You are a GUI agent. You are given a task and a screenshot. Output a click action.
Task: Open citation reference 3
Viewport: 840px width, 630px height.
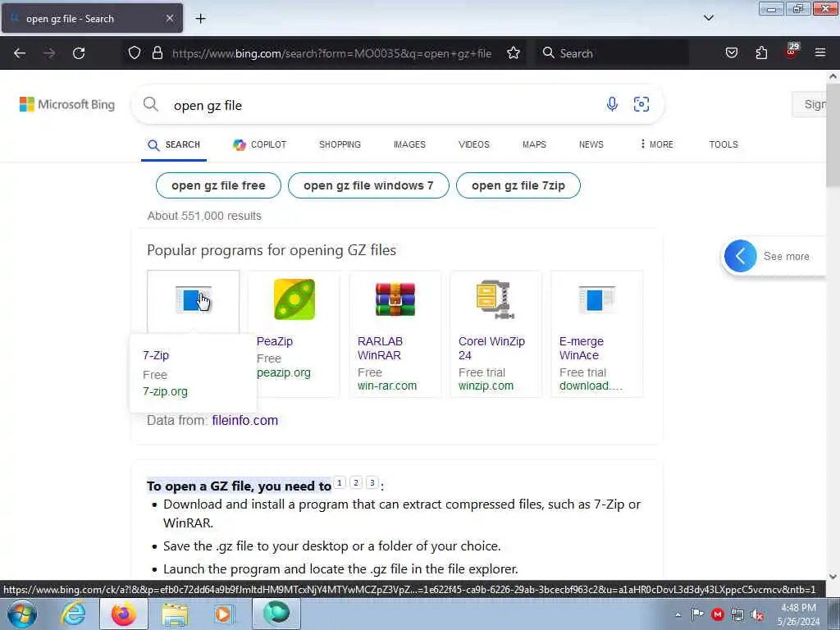[x=372, y=482]
